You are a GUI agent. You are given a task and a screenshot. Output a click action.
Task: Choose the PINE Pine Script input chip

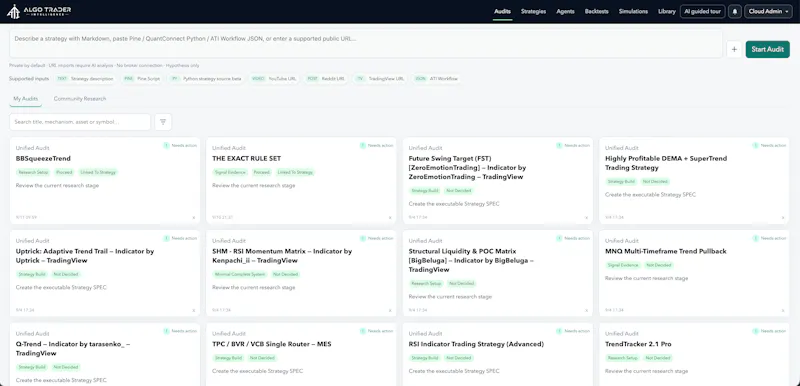[142, 79]
